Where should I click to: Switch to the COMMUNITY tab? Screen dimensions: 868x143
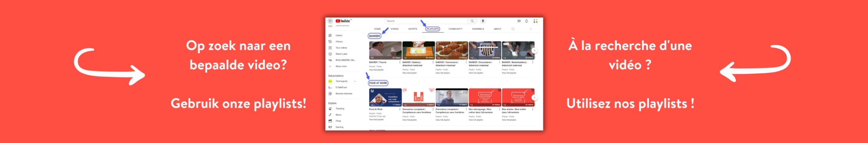[455, 29]
